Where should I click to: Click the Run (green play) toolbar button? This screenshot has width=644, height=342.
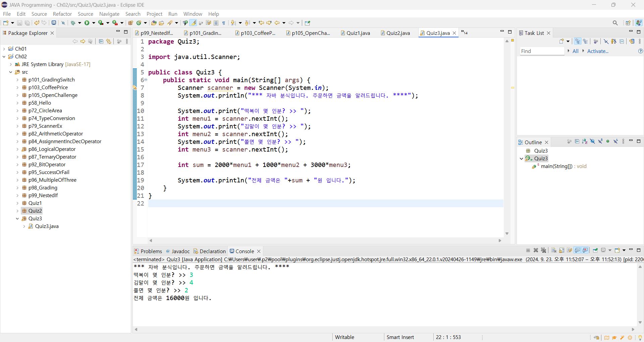[87, 23]
